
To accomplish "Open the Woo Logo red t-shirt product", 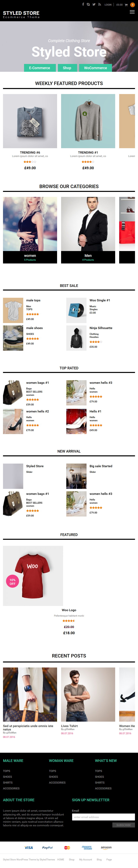I will [33, 575].
